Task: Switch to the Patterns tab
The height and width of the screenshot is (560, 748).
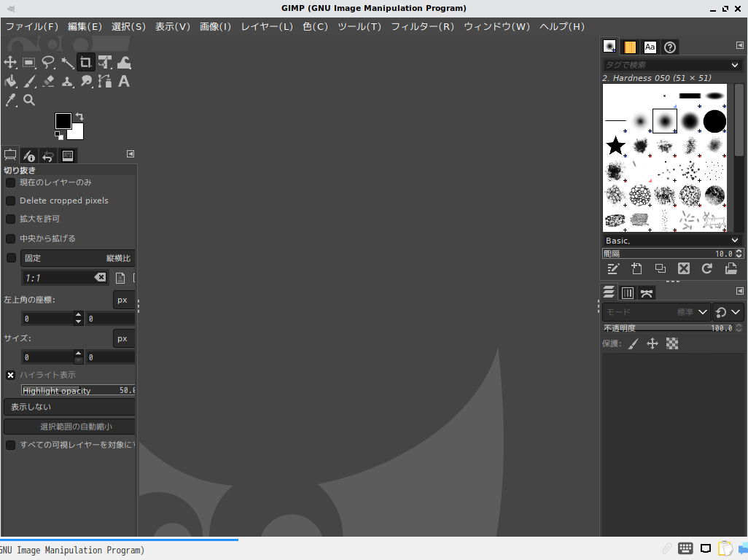Action: pos(630,47)
